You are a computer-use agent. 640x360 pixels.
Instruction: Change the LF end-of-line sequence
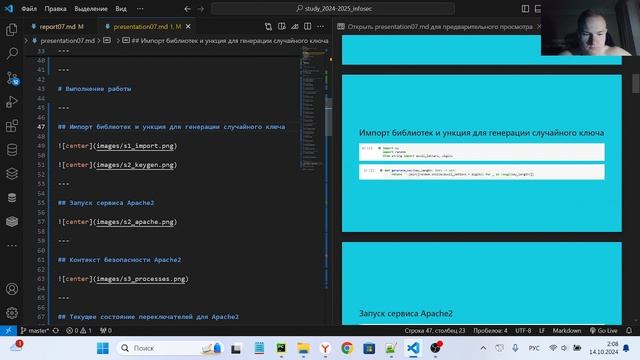tap(542, 331)
